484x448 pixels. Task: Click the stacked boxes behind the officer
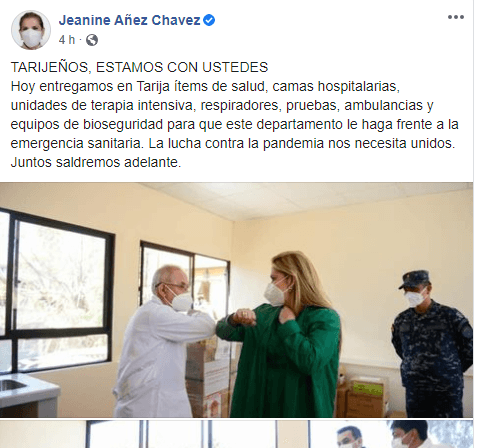tap(363, 397)
